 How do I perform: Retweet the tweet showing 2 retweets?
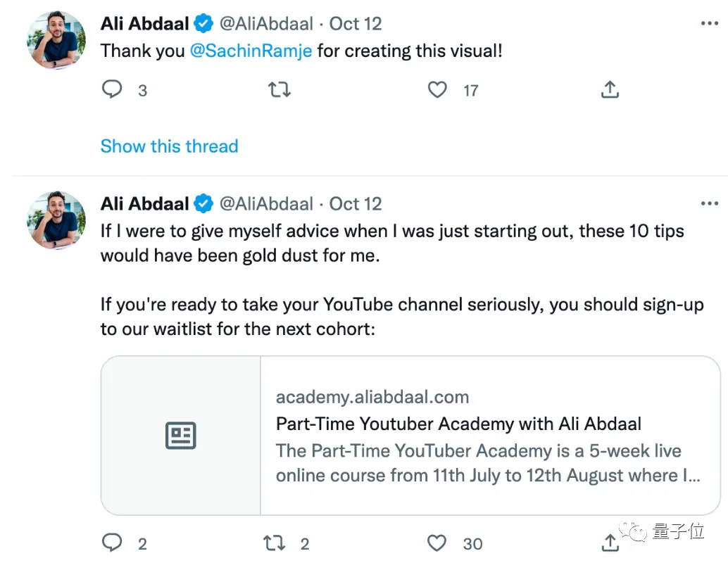(x=274, y=543)
